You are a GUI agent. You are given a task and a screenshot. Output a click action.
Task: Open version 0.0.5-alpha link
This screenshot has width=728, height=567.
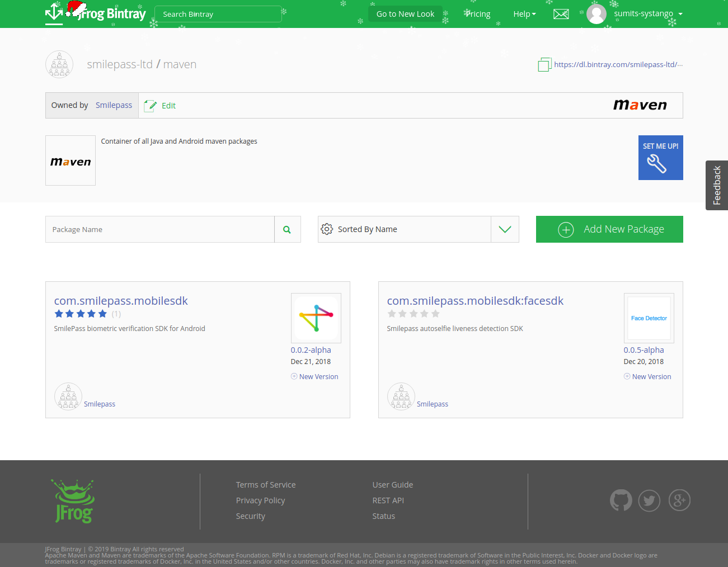point(644,350)
